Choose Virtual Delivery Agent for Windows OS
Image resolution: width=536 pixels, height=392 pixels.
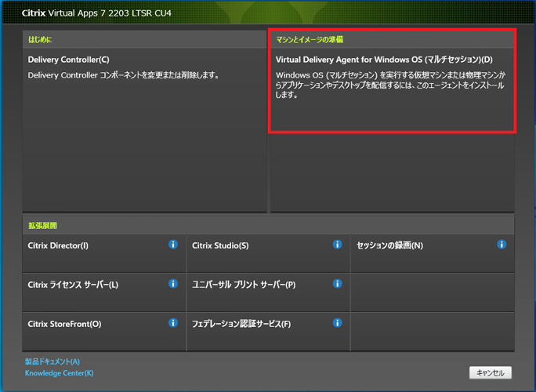[384, 60]
